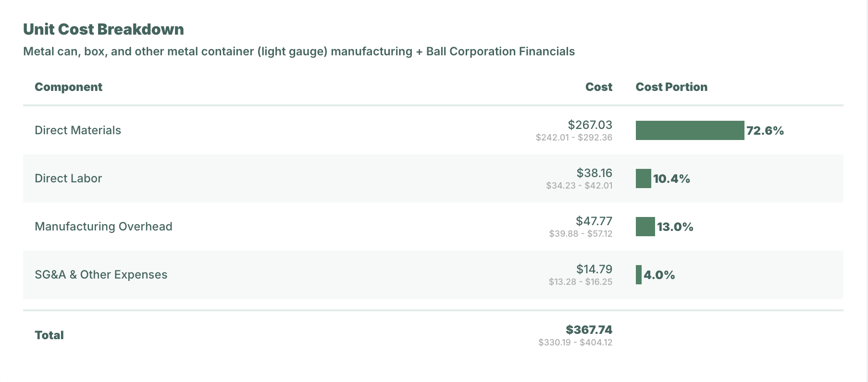This screenshot has width=868, height=382.
Task: Click the SG&A 4.0% bar
Action: pos(639,275)
